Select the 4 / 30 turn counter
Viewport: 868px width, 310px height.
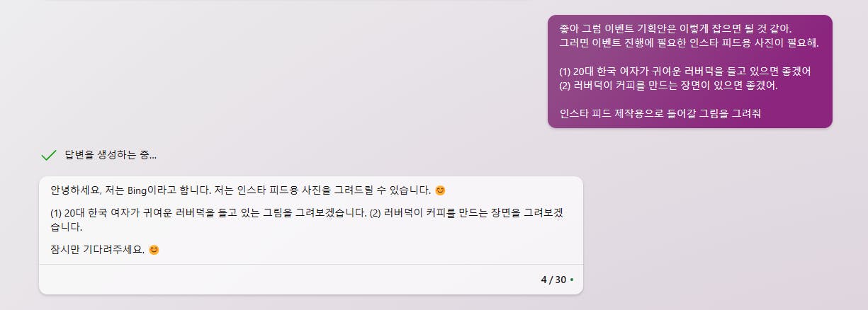click(553, 280)
